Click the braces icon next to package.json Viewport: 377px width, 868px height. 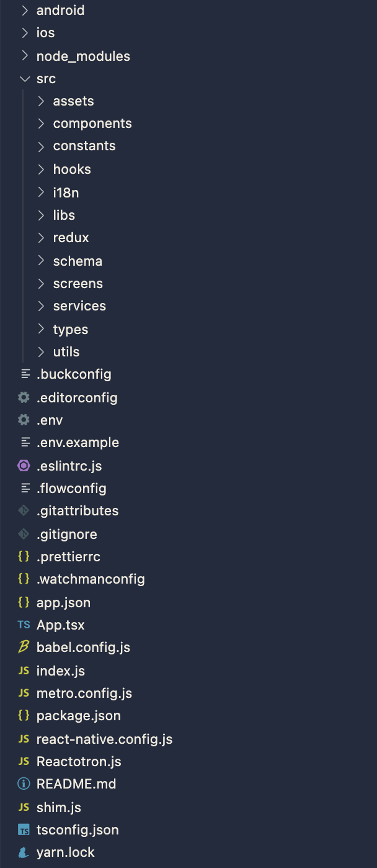24,715
